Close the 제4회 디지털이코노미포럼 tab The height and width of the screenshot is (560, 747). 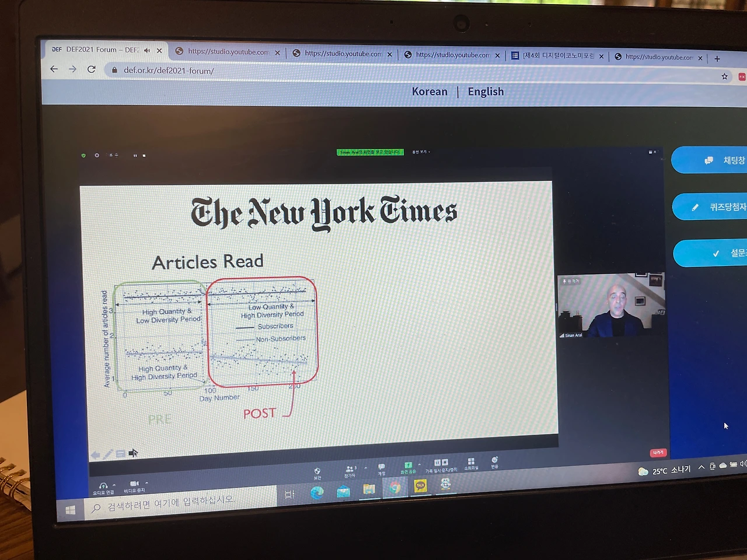coord(601,57)
